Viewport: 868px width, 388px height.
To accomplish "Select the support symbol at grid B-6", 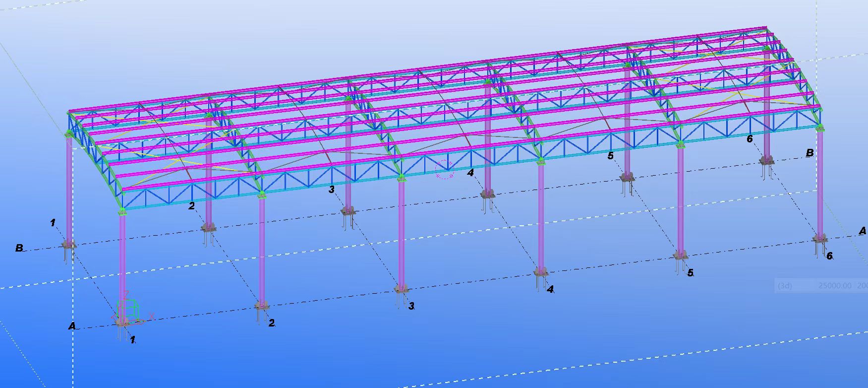I will point(766,161).
